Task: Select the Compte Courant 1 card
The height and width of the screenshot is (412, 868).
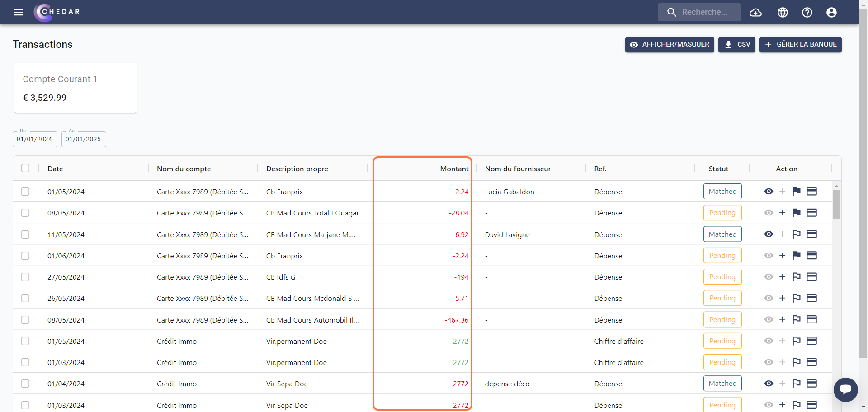Action: [75, 88]
